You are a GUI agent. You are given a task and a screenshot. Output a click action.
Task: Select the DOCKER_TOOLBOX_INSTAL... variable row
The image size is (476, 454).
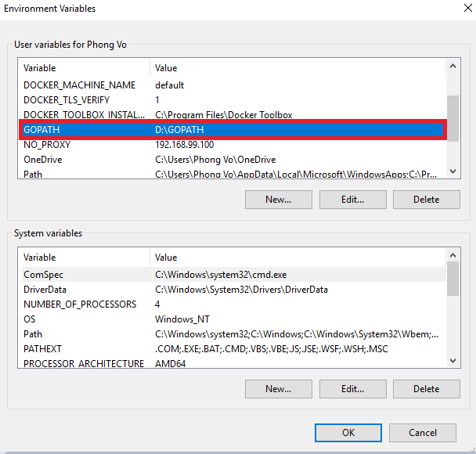click(234, 115)
